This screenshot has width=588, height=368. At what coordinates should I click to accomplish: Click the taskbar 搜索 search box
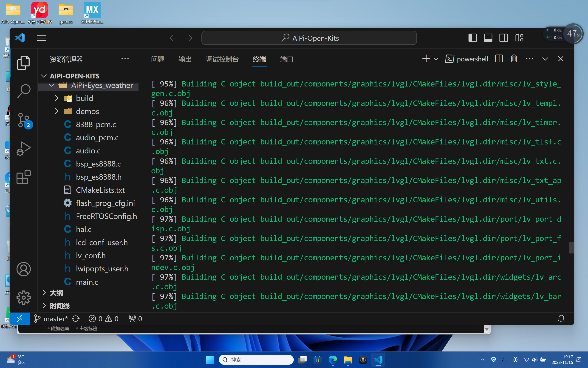[x=256, y=359]
